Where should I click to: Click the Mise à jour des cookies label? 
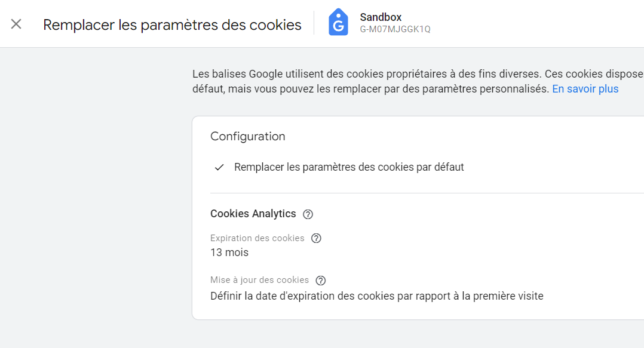point(259,280)
